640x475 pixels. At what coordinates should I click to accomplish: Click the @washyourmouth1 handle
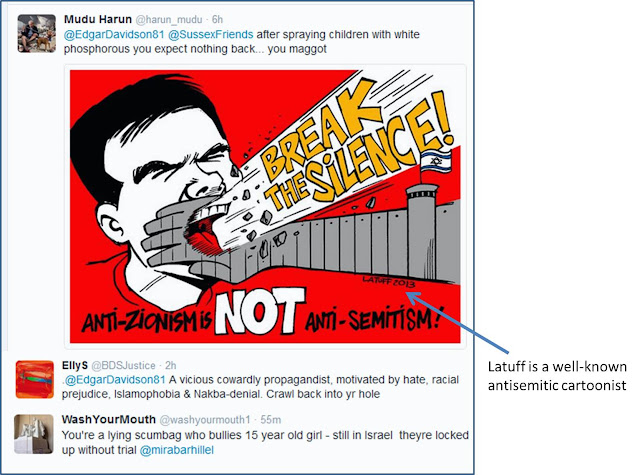coord(204,420)
